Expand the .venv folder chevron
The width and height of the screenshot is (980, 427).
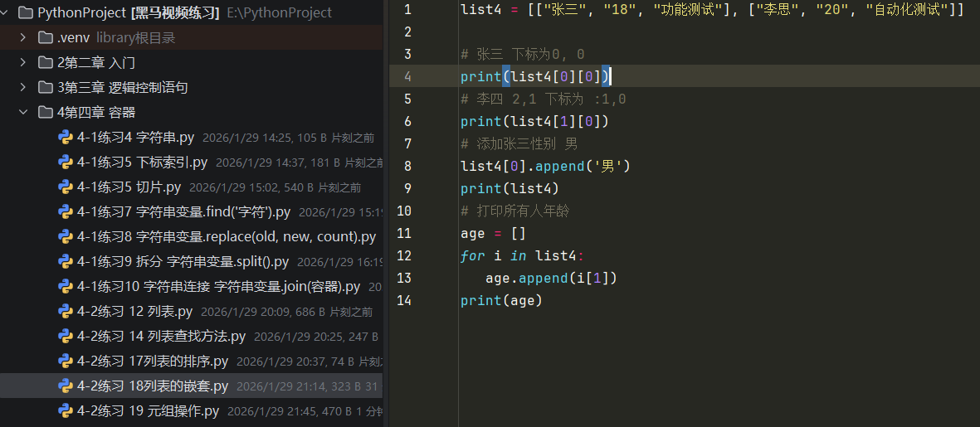pyautogui.click(x=23, y=37)
